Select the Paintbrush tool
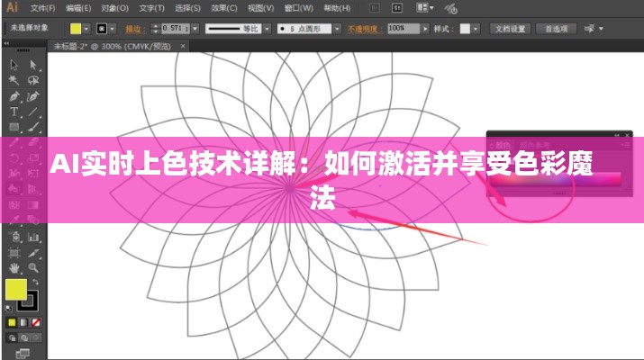This screenshot has height=360, width=644. [33, 127]
